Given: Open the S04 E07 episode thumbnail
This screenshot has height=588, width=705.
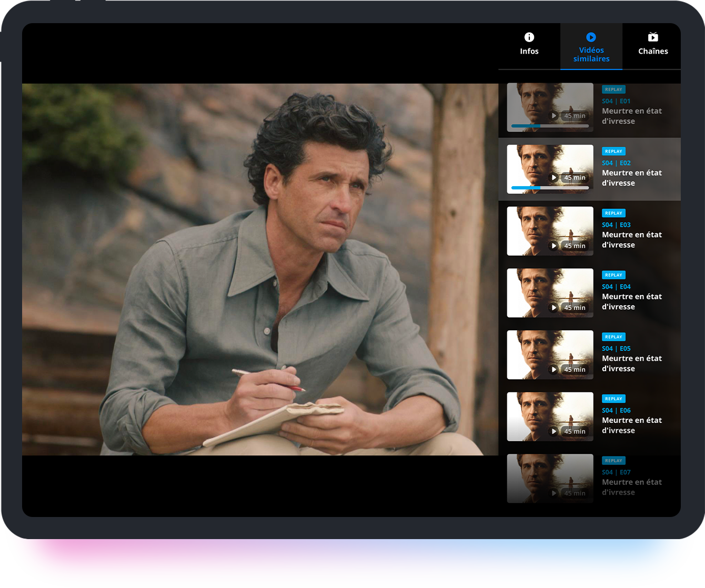Looking at the screenshot, I should point(550,479).
